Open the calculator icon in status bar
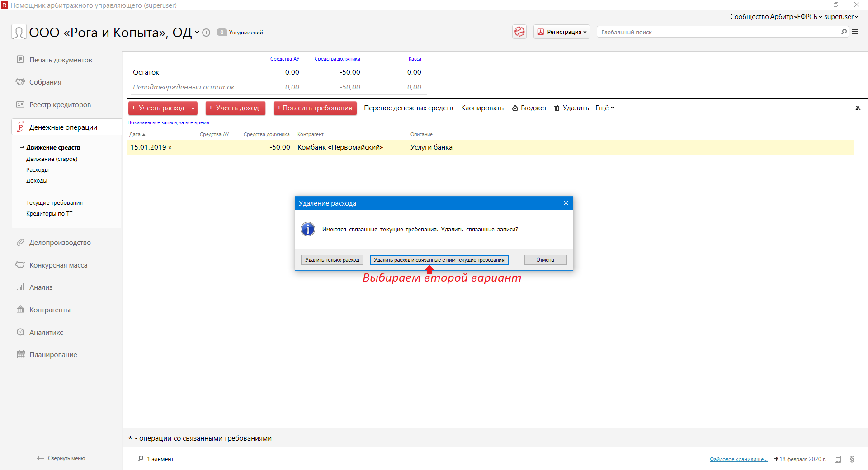 (838, 459)
